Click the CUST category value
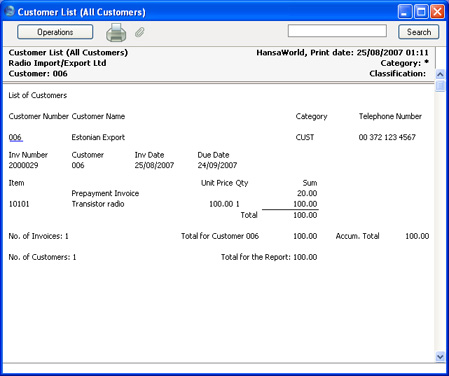 [x=305, y=137]
